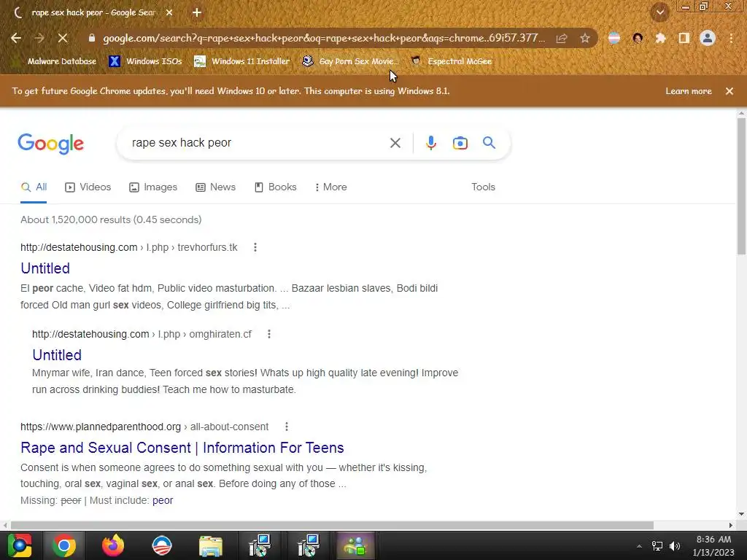Open File Explorer from the taskbar

pos(211,545)
